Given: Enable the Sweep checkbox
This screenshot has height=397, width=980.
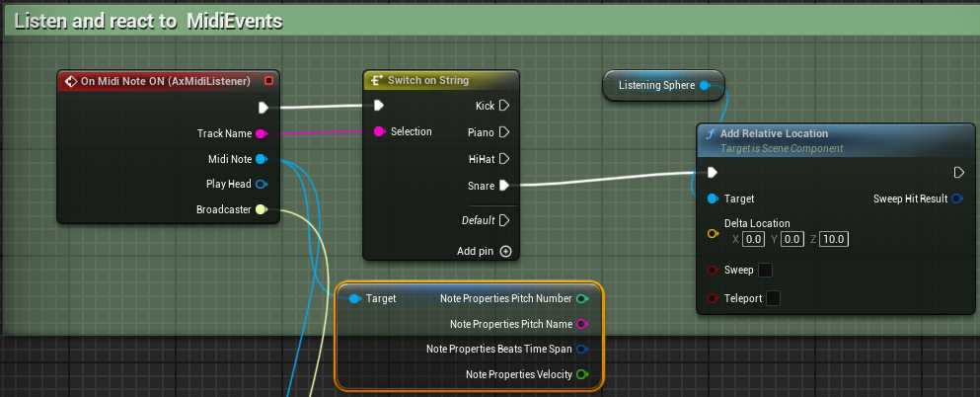Looking at the screenshot, I should click(x=765, y=270).
